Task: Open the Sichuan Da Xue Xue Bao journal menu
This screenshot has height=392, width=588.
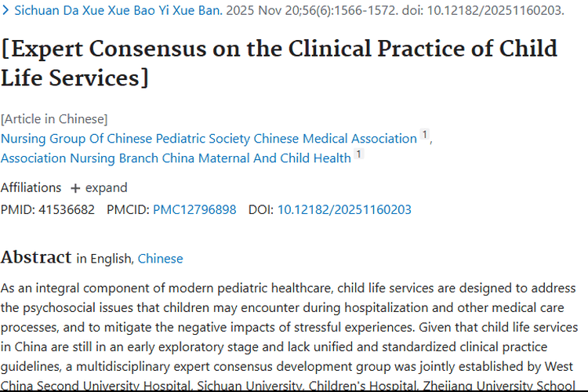Action: [x=118, y=10]
